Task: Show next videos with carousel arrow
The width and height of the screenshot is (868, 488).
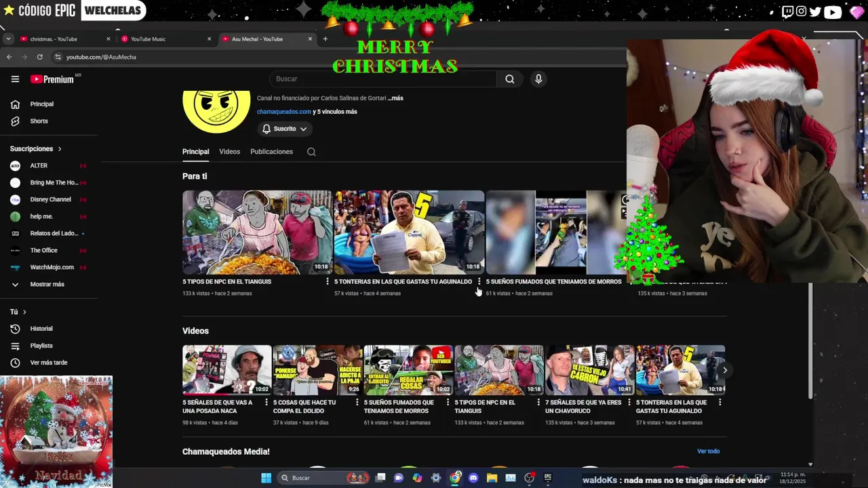Action: tap(725, 370)
